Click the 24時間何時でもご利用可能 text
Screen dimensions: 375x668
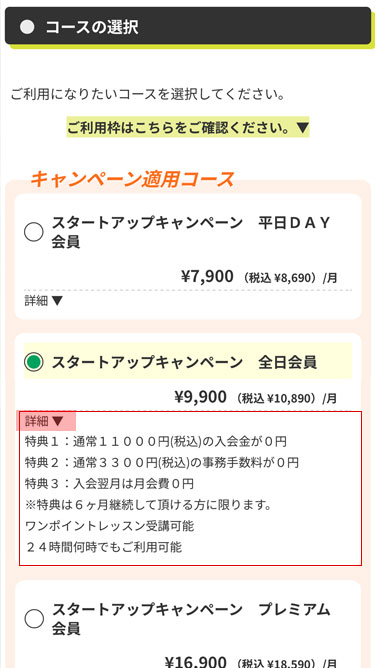coord(104,547)
